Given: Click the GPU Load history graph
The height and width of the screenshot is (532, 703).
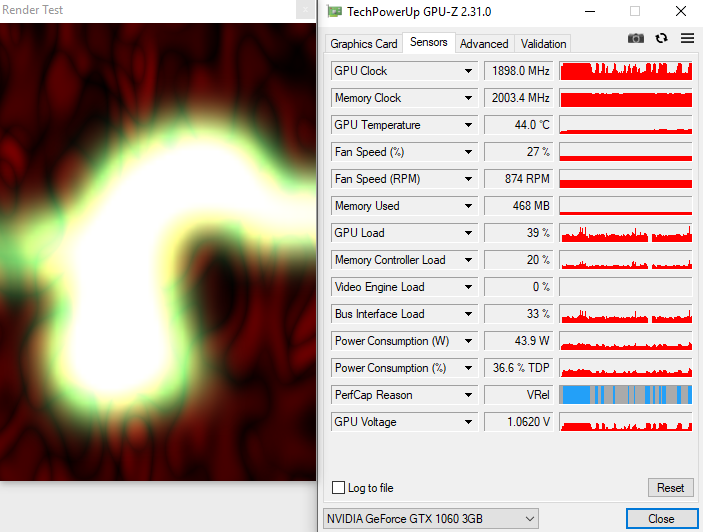Looking at the screenshot, I should coord(625,233).
